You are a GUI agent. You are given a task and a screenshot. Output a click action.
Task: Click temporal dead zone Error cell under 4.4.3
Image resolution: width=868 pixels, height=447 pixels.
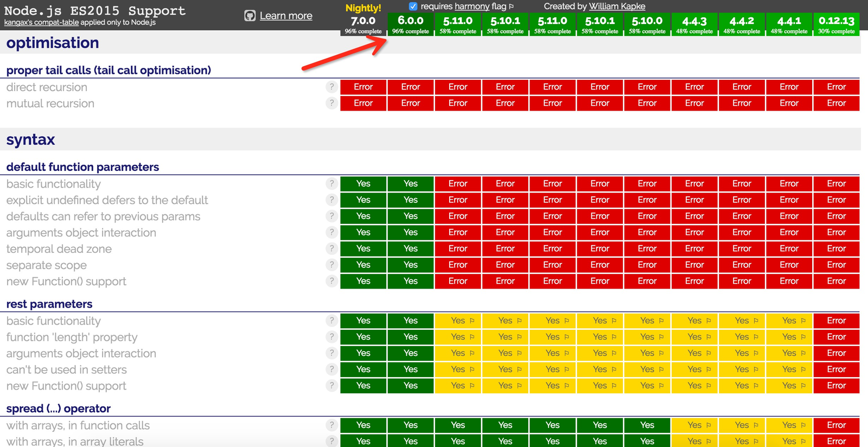click(x=694, y=248)
